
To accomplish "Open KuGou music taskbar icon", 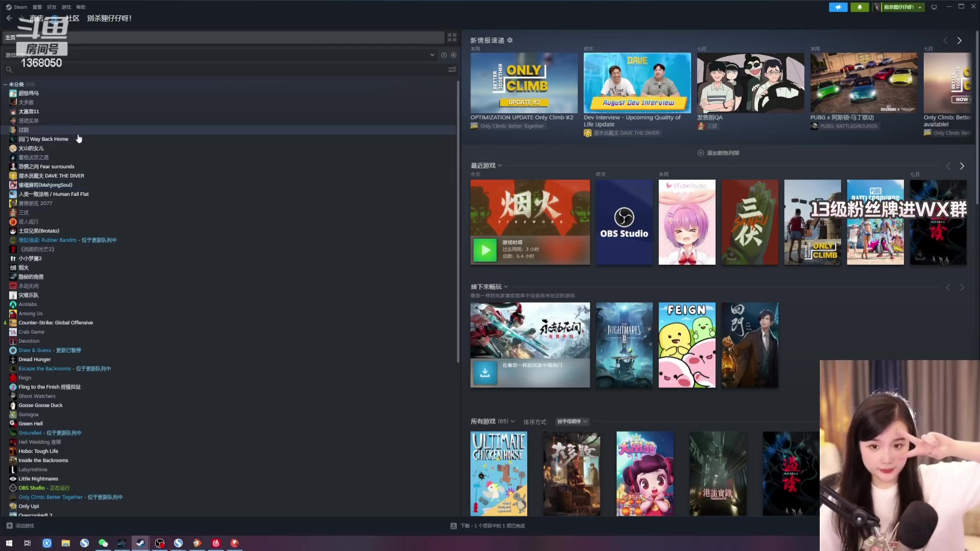I will pyautogui.click(x=47, y=543).
